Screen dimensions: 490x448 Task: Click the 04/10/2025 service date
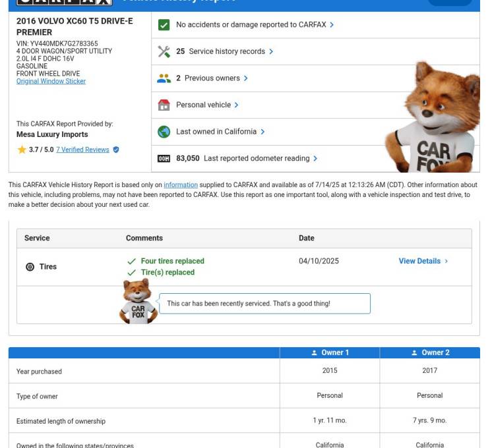pos(319,261)
